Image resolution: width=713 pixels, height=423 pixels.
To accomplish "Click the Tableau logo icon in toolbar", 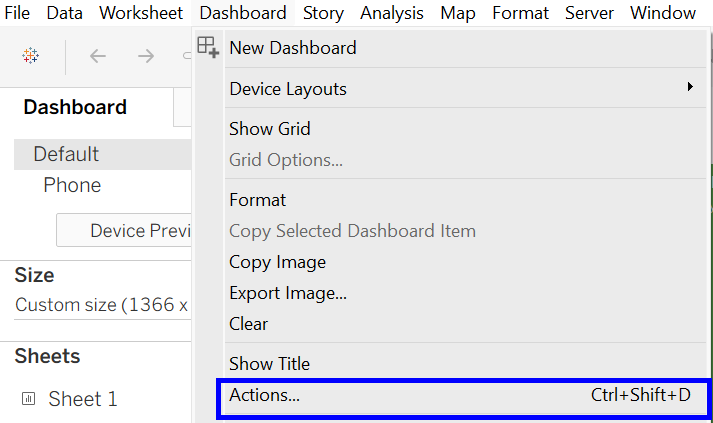I will (31, 56).
